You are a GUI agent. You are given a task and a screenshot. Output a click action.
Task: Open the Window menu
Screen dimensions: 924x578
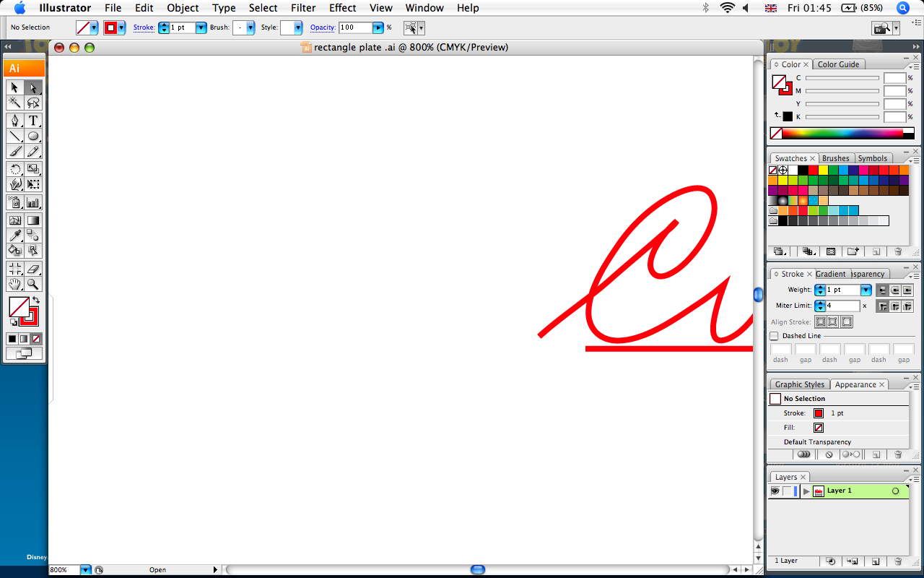coord(424,8)
